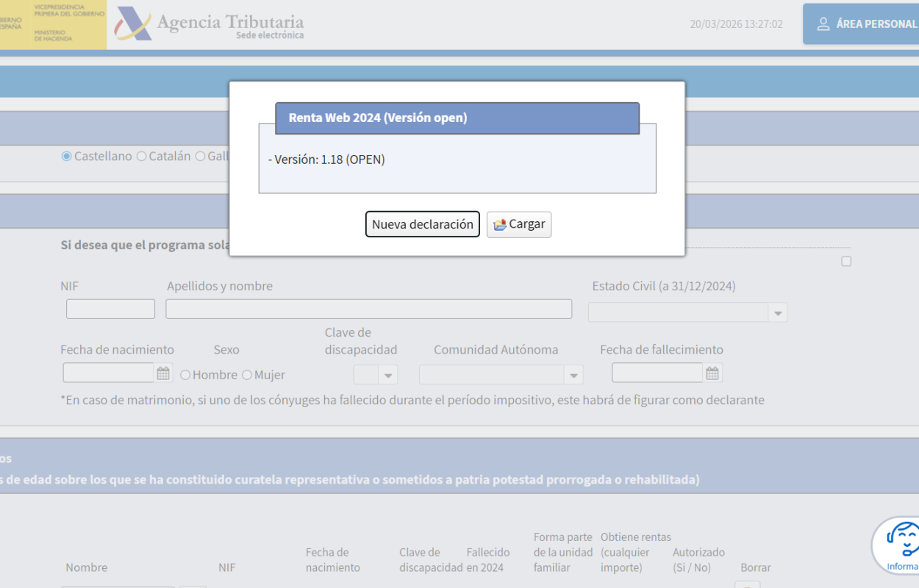The image size is (919, 588).
Task: Click the Cargar button with folder icon
Action: point(519,224)
